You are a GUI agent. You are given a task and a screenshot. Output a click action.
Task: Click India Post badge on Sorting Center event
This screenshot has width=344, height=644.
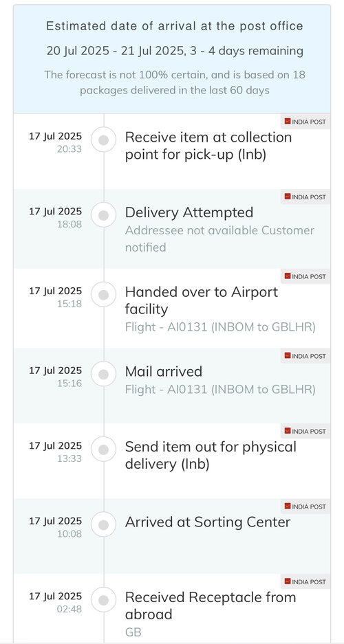pyautogui.click(x=305, y=507)
